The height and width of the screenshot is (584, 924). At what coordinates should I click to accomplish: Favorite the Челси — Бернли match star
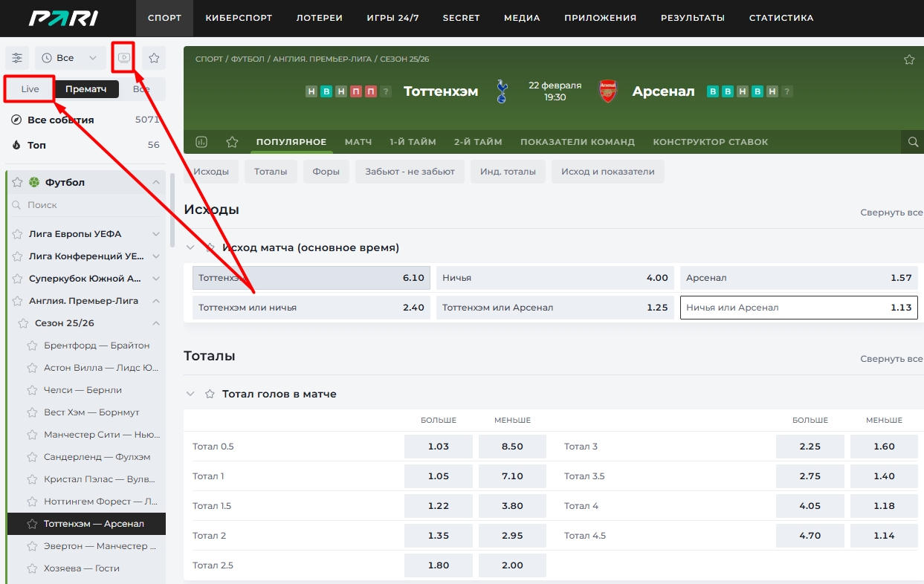(32, 390)
